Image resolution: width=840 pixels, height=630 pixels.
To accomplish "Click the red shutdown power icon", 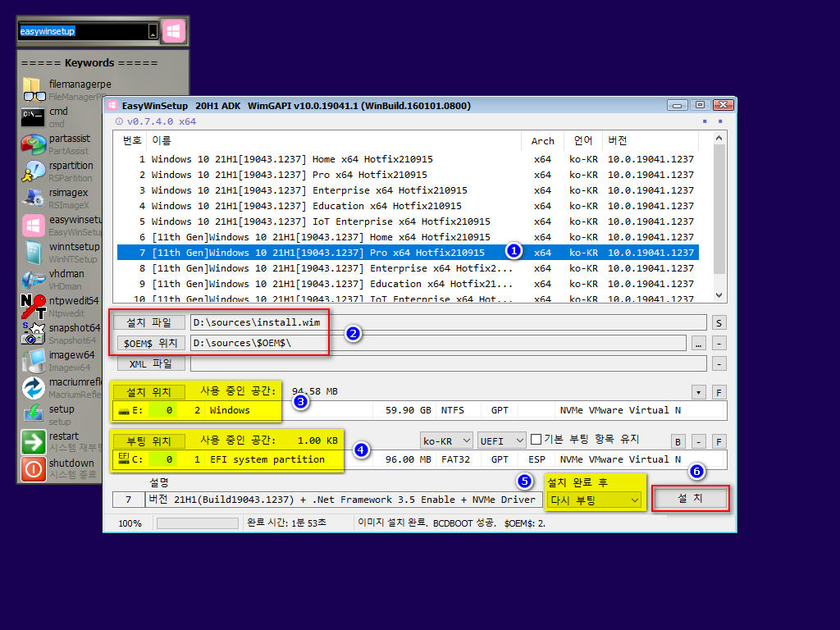I will click(x=33, y=469).
